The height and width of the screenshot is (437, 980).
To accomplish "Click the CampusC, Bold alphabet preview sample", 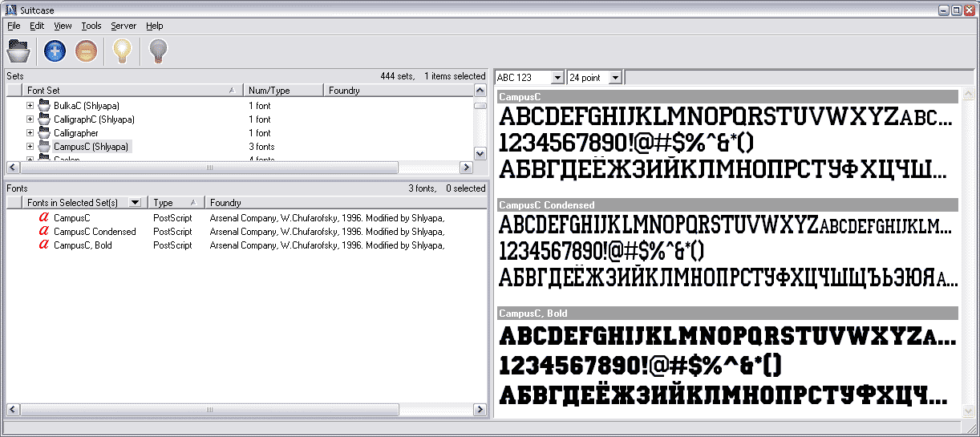I will [x=727, y=335].
